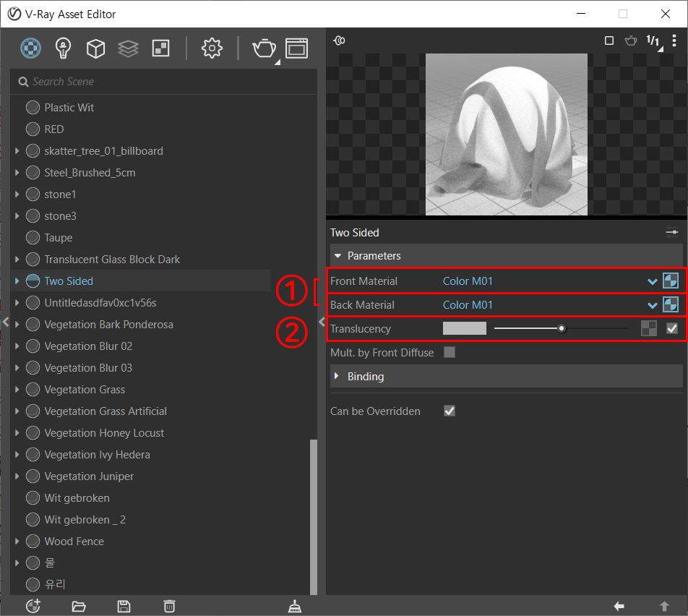Image resolution: width=688 pixels, height=616 pixels.
Task: Select the Plastic Wit material
Action: tap(69, 107)
